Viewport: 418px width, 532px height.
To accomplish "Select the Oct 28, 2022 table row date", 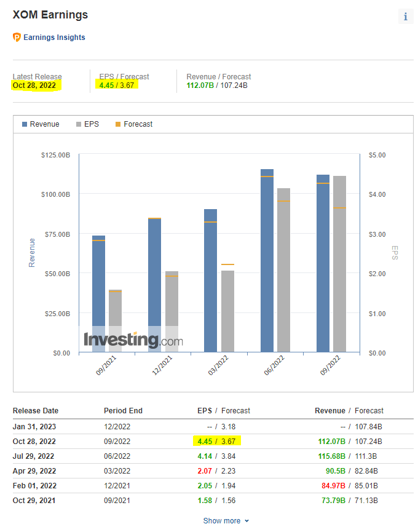I will [x=34, y=442].
